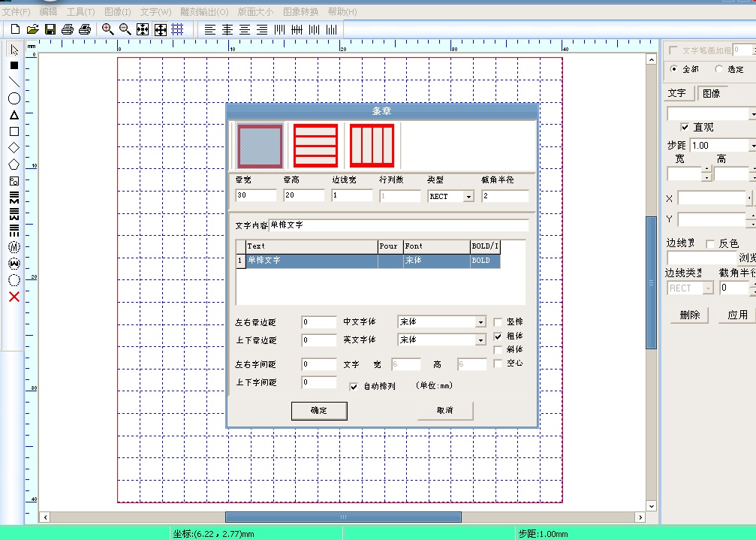The image size is (756, 540).
Task: Open the 雕刻输出(O) menu
Action: [x=204, y=11]
